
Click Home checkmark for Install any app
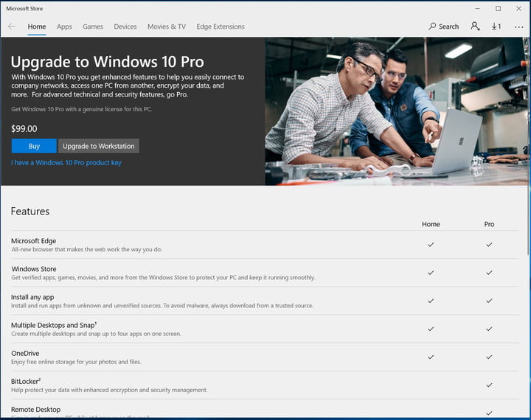click(431, 301)
